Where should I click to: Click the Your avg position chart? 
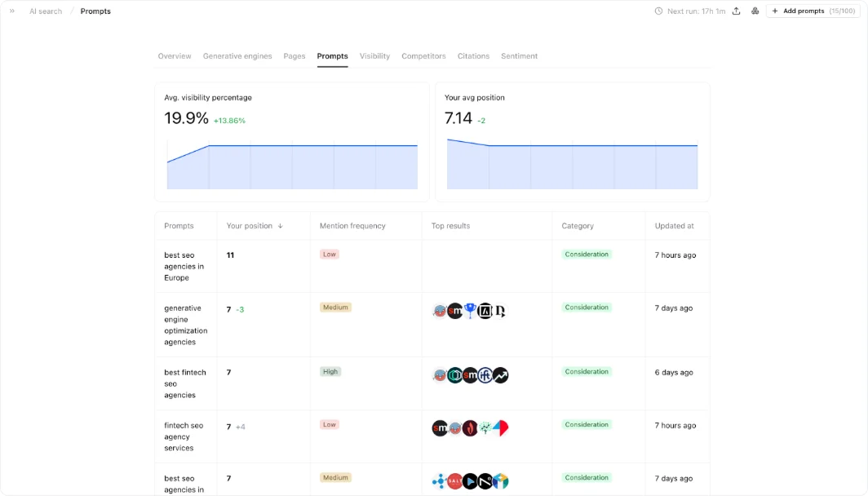[573, 165]
